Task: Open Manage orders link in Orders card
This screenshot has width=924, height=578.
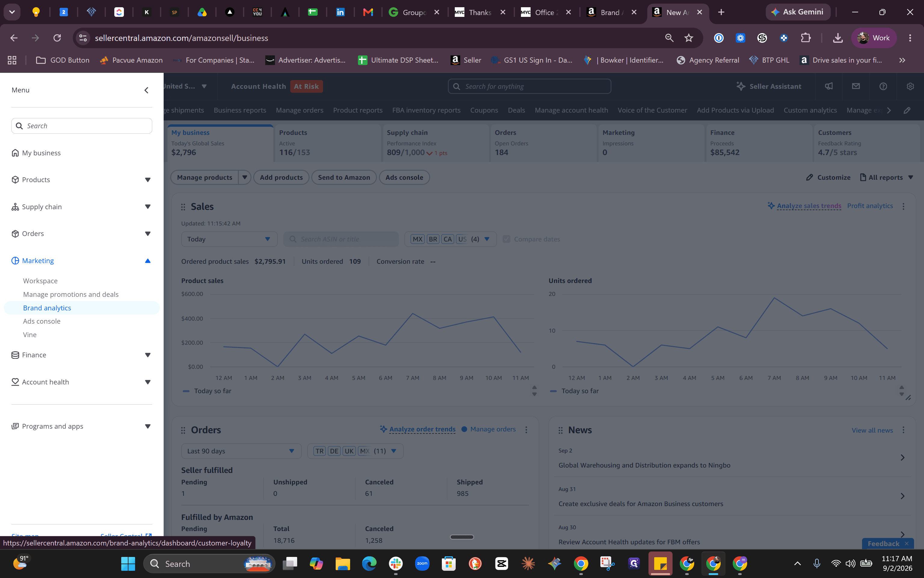Action: pyautogui.click(x=493, y=429)
